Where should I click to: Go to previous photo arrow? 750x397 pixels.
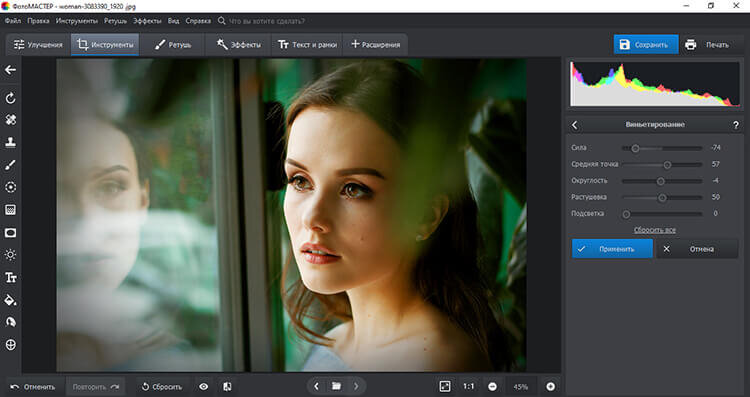coord(316,386)
